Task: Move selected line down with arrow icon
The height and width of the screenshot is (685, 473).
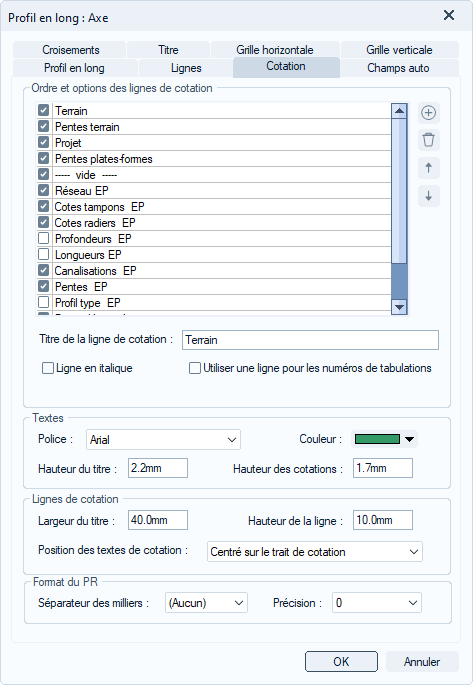Action: tap(428, 196)
